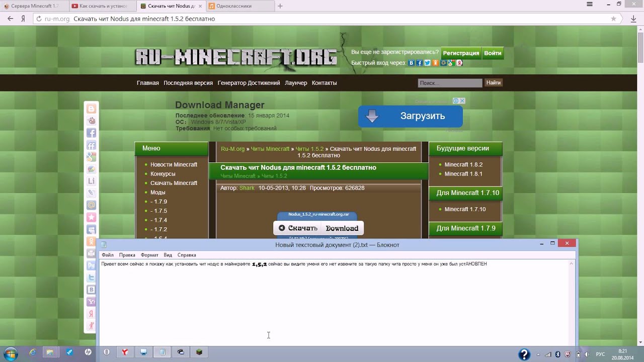
Task: Click in site search field 'Поиск...'
Action: tap(450, 83)
